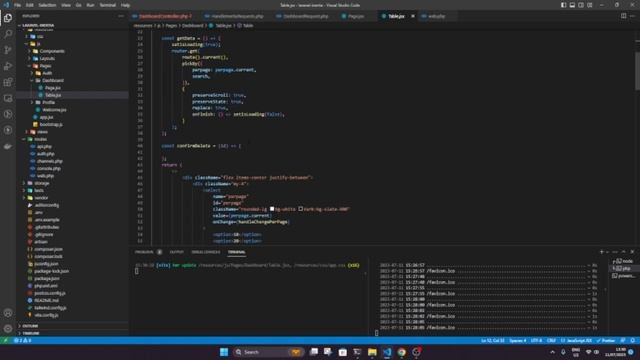Select the php terminal instance
Viewport: 640px width, 360px height.
624,269
